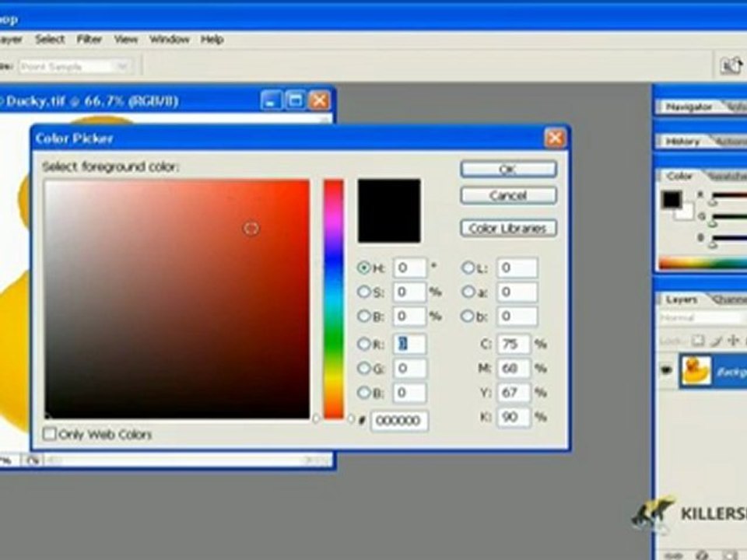Screen dimensions: 747x560
Task: Click the L value field
Action: coord(517,268)
